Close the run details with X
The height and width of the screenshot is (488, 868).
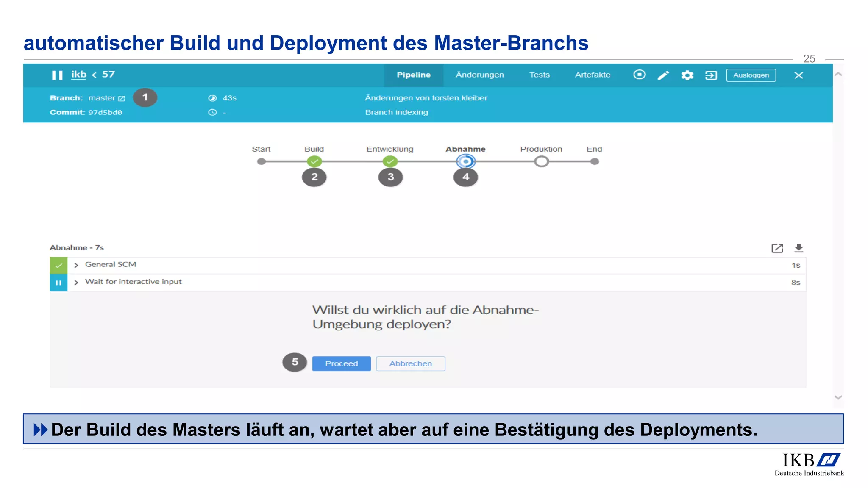799,75
